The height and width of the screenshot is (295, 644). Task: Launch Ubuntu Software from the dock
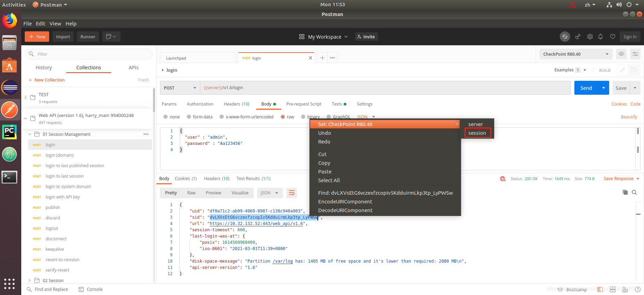coord(9,65)
